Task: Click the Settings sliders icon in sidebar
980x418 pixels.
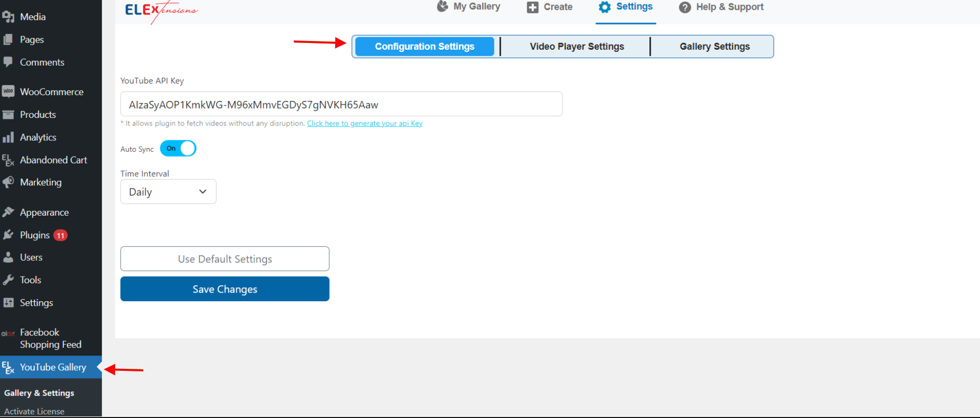Action: click(x=8, y=303)
